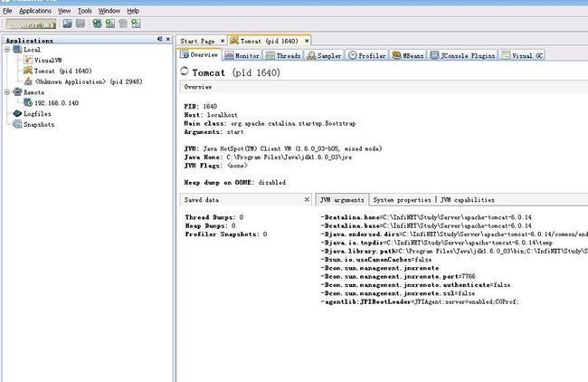Collapse the Remote tree node

[x=7, y=92]
